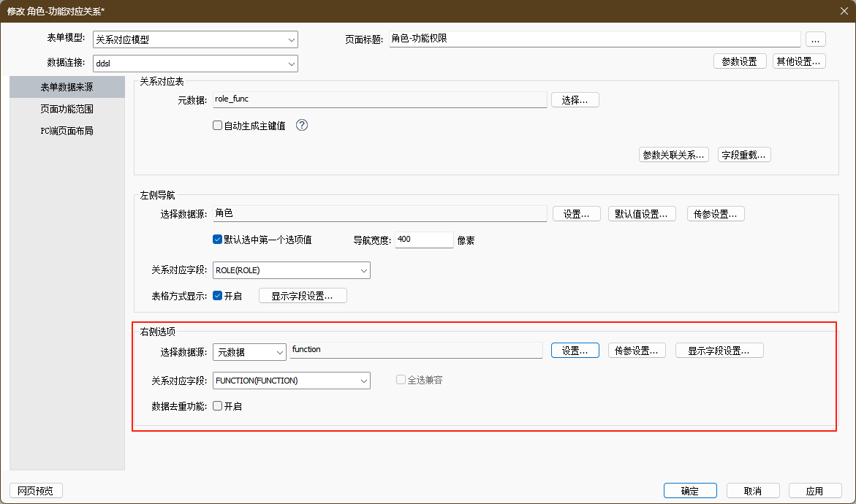Enable 自动生成主键值 checkbox
Screen dimensions: 856x504
click(217, 126)
